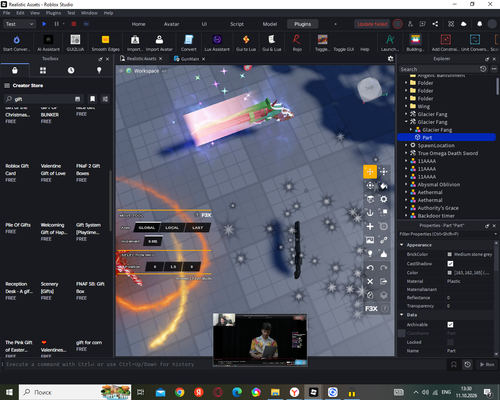Screen dimensions: 500x400
Task: Open notifications bell icon
Action: (479, 24)
